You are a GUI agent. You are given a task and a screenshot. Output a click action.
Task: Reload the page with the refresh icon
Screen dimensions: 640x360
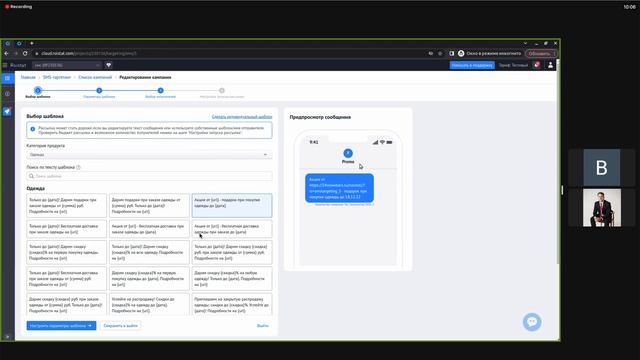tap(25, 53)
